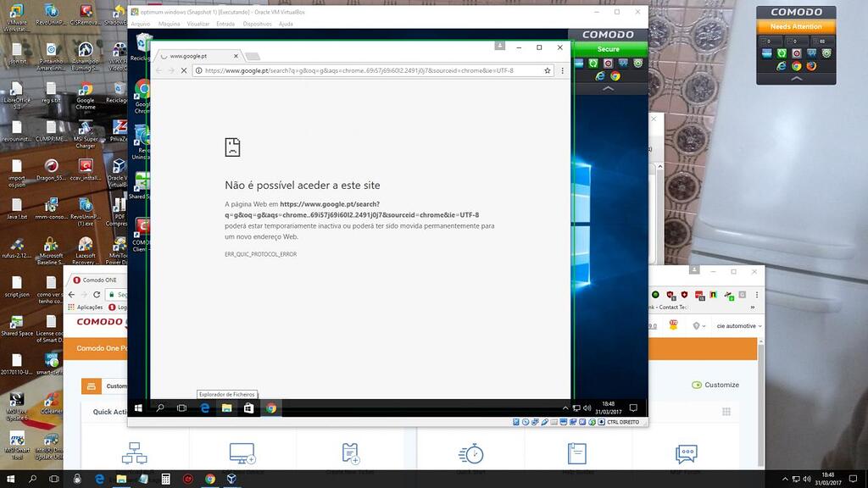Open File Explorer from the VM taskbar
The width and height of the screenshot is (868, 488).
225,408
